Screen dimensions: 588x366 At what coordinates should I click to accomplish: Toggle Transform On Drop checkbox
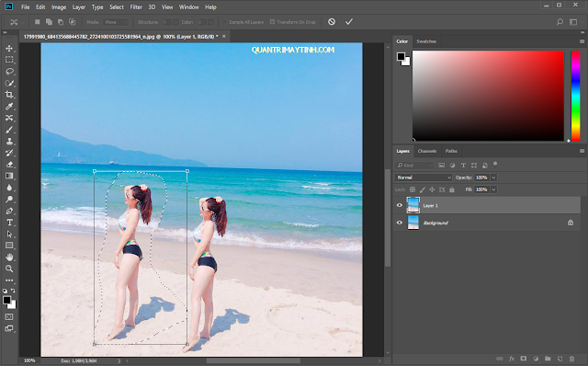coord(272,22)
